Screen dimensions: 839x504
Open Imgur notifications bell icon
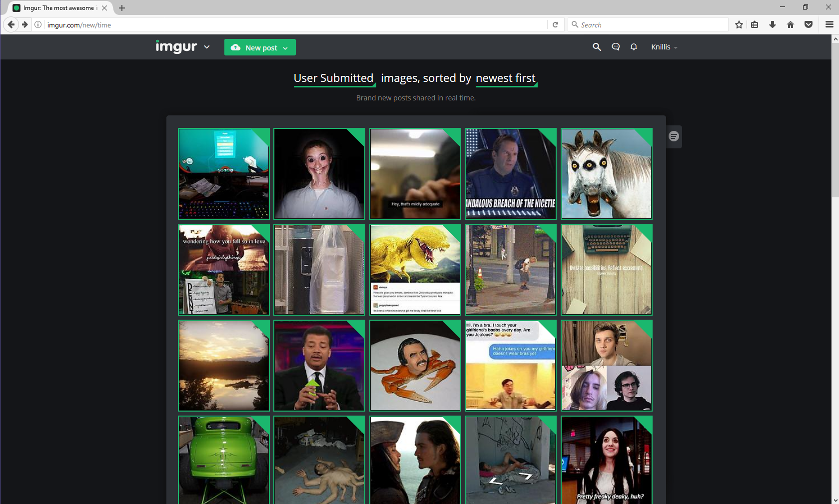pyautogui.click(x=634, y=47)
